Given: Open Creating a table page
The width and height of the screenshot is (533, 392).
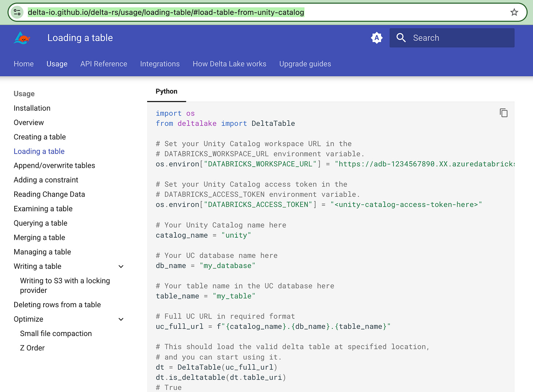Looking at the screenshot, I should point(40,137).
